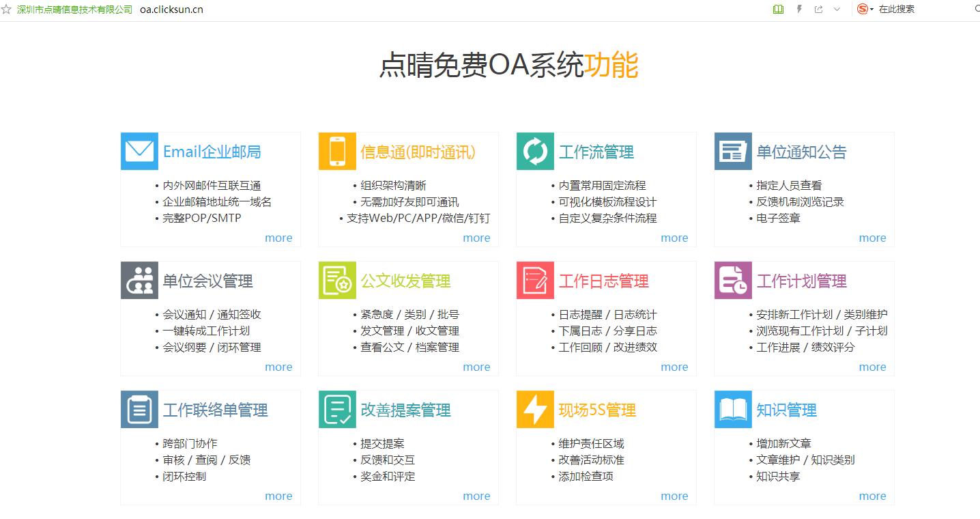
Task: Click the 现场5S管理 lightning bolt icon
Action: coord(534,409)
